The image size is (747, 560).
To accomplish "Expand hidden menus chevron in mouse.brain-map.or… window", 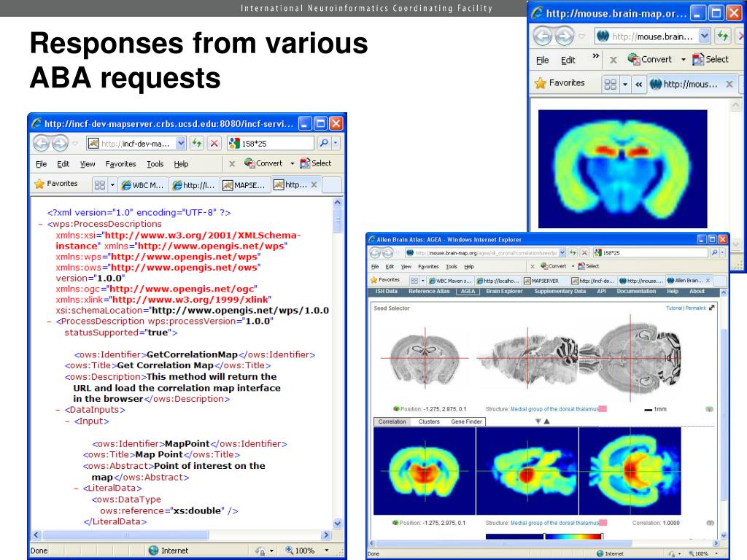I will [x=595, y=55].
